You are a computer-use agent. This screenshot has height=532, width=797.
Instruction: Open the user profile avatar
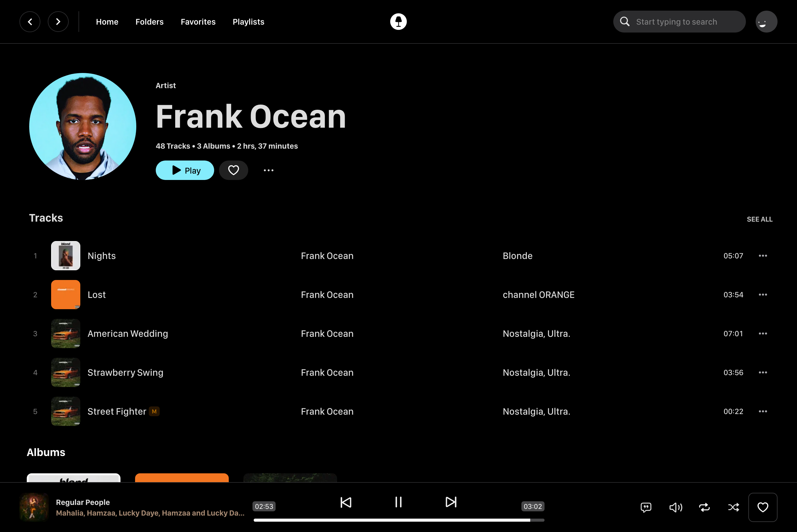point(766,22)
